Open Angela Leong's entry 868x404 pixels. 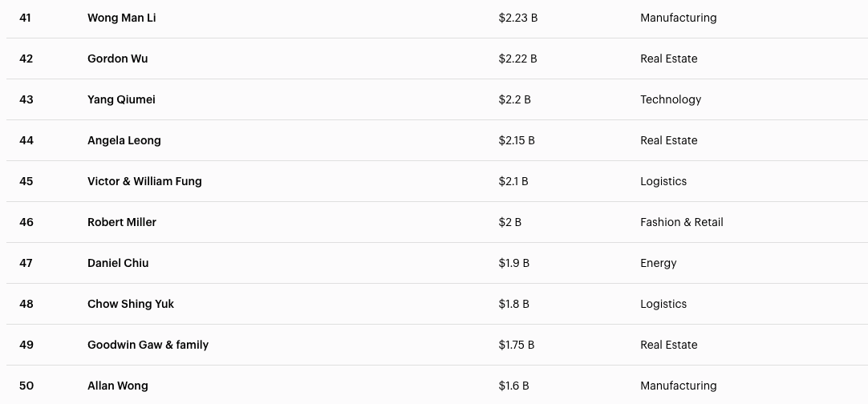pos(124,140)
